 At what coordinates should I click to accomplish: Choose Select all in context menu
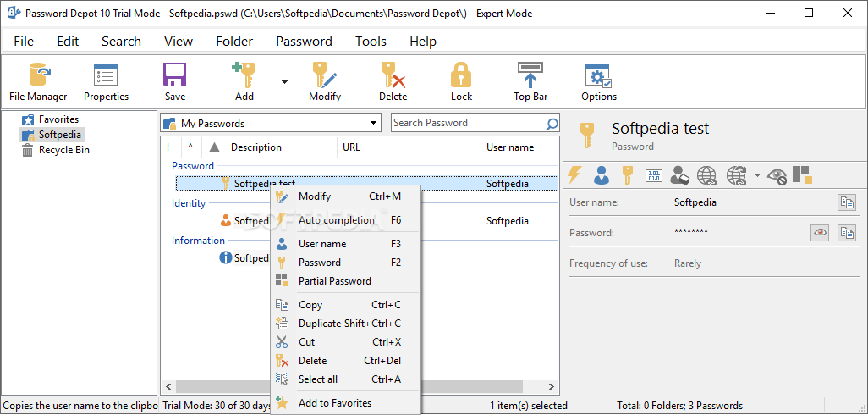coord(345,379)
